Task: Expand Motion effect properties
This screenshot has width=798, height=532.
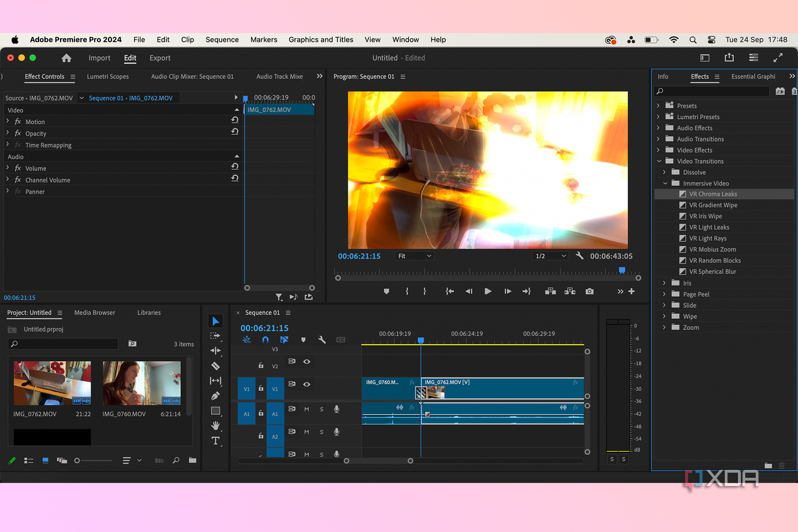Action: [8, 121]
